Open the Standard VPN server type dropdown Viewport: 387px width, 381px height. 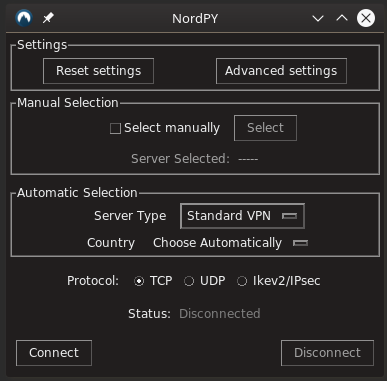[x=242, y=216]
